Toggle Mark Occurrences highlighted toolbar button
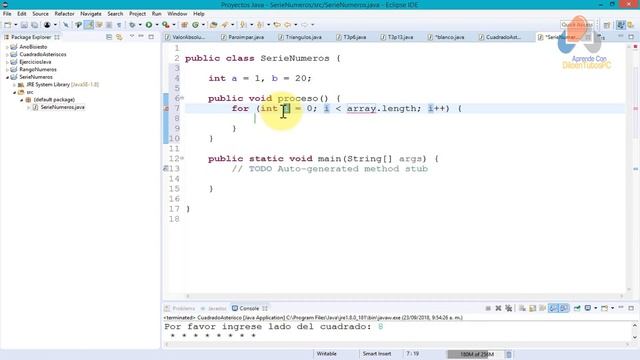Viewport: 640px width, 360px height. 89,25
